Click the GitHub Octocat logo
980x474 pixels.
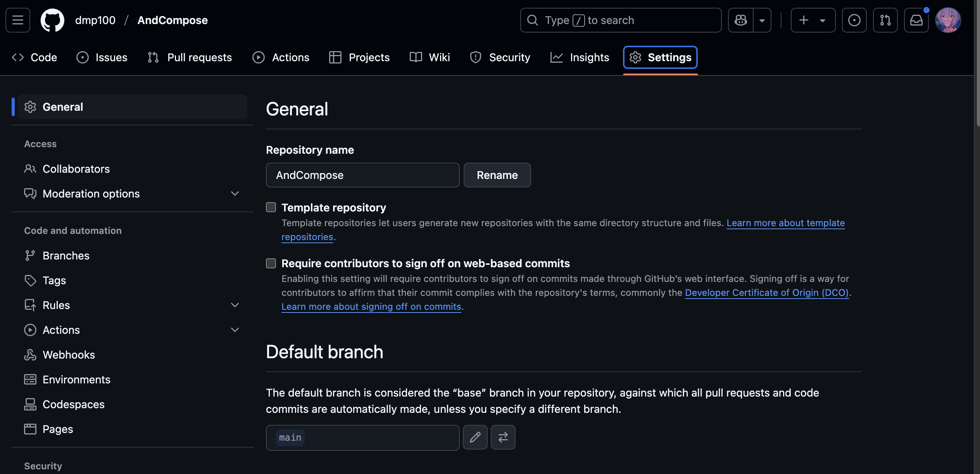[52, 20]
